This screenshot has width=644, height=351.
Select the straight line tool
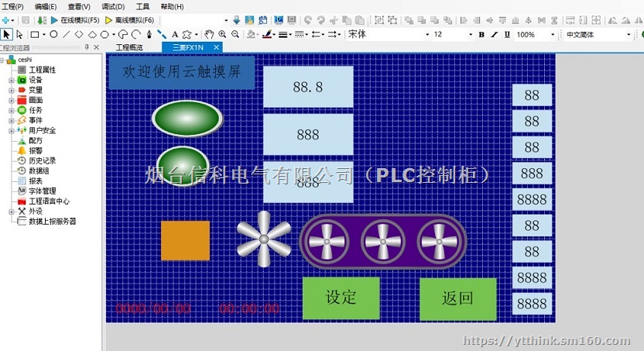(x=66, y=35)
